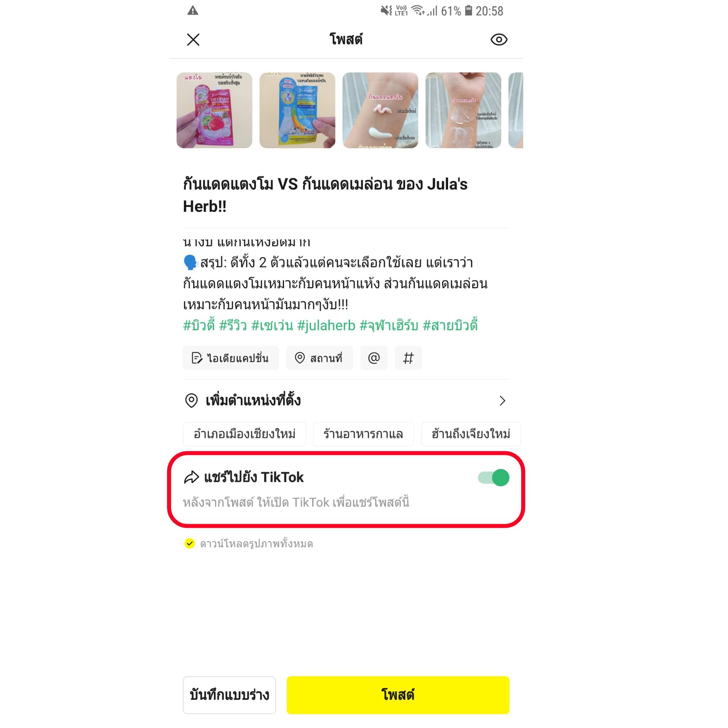Toggle off the share to TikTok switch

click(x=493, y=478)
